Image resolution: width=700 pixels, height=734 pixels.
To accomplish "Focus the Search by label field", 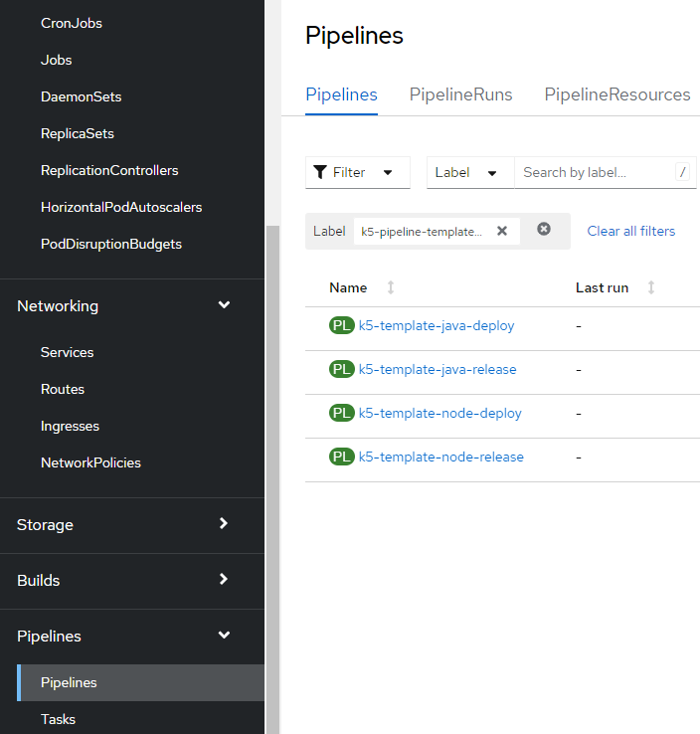I will [x=606, y=172].
